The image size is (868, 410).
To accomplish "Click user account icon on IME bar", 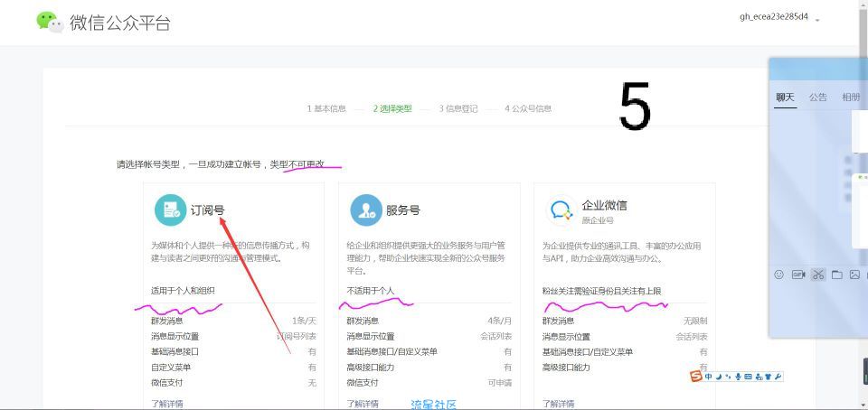I will (758, 377).
